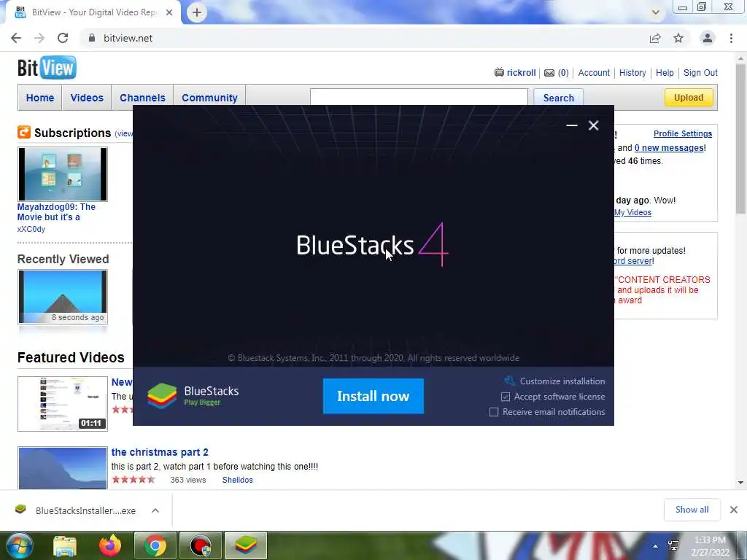
Task: Open the inbox envelope icon
Action: pyautogui.click(x=549, y=73)
